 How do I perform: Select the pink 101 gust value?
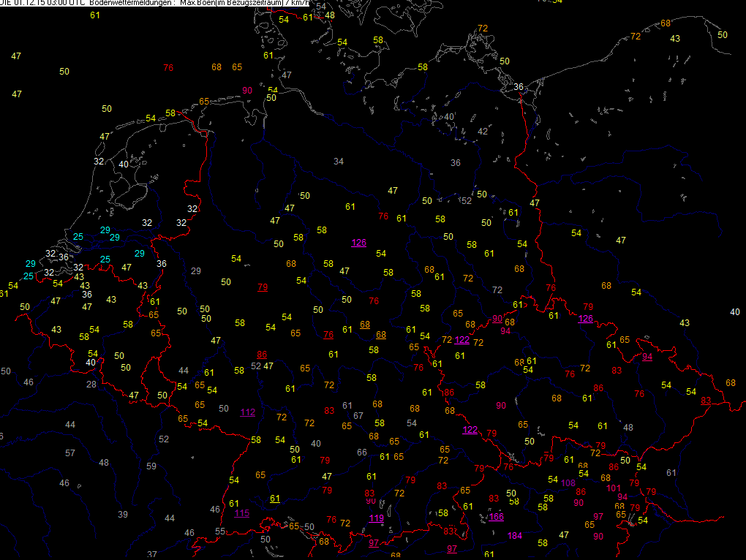(614, 488)
